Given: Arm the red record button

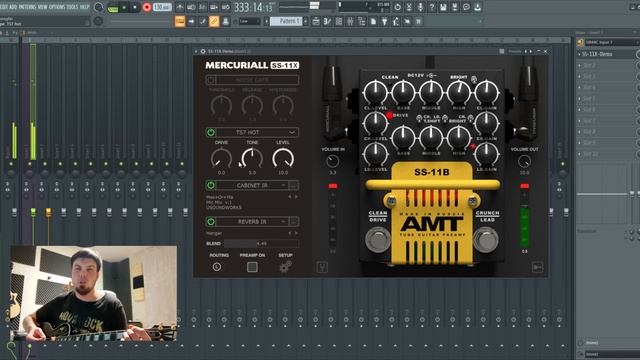Looking at the screenshot, I should [x=147, y=7].
